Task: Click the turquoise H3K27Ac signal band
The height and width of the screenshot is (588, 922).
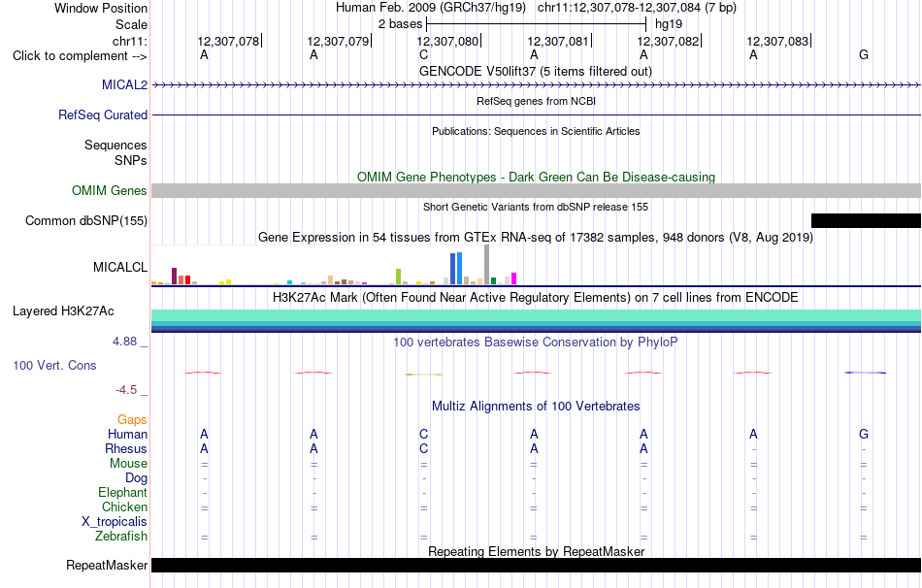Action: point(537,315)
